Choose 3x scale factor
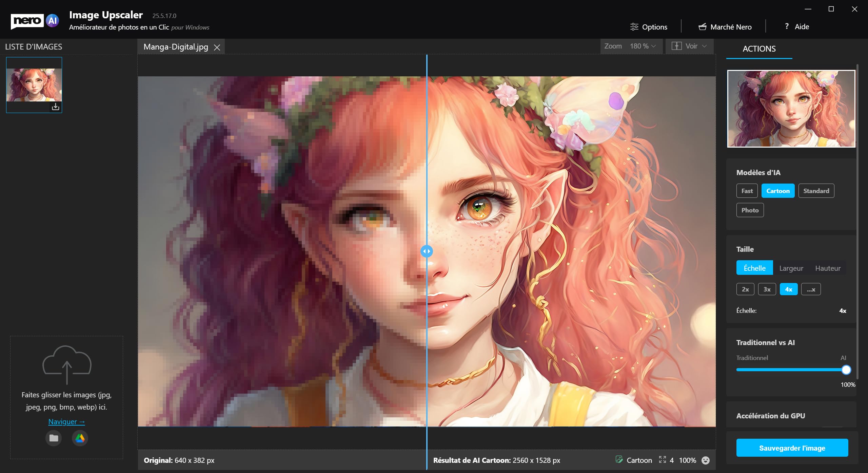This screenshot has height=473, width=868. point(767,289)
